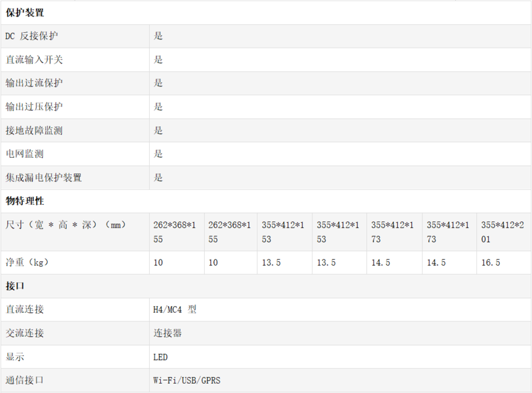Click the 交流连接 row label
Image resolution: width=532 pixels, height=393 pixels.
click(25, 333)
